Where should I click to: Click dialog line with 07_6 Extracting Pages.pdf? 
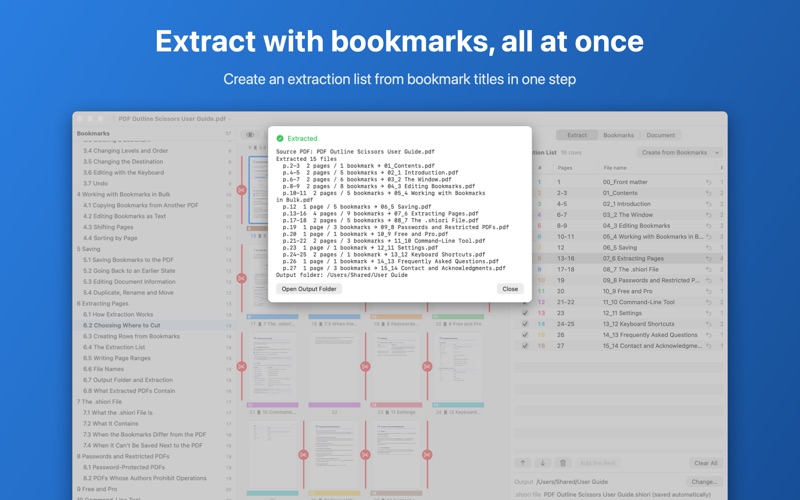381,214
